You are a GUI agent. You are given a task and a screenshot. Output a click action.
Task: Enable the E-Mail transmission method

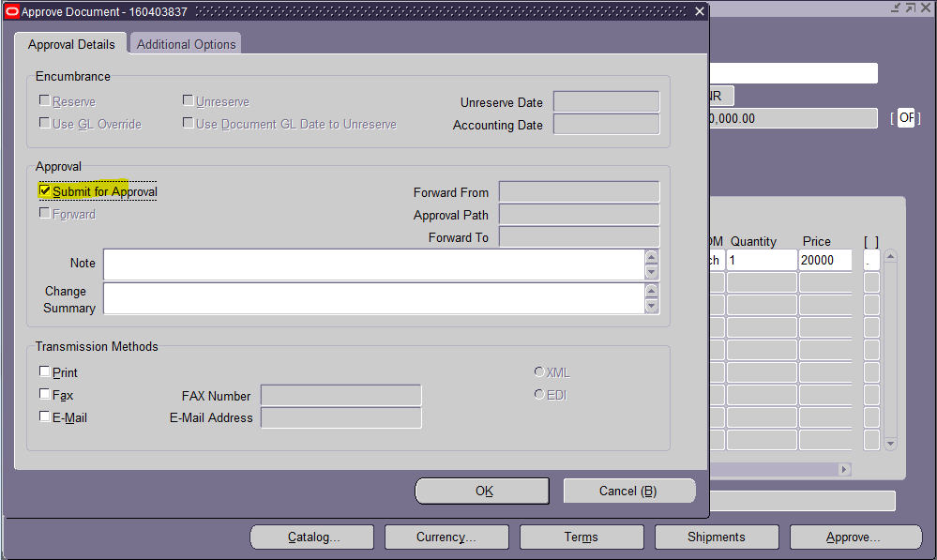tap(44, 416)
